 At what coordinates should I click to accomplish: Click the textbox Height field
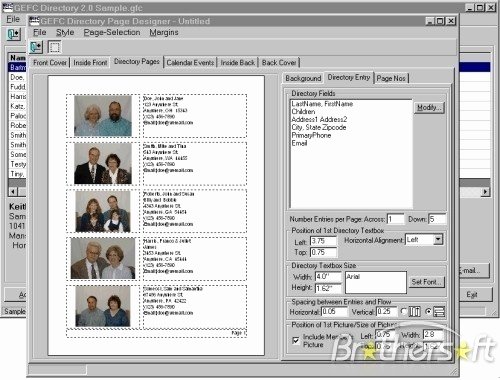click(328, 288)
